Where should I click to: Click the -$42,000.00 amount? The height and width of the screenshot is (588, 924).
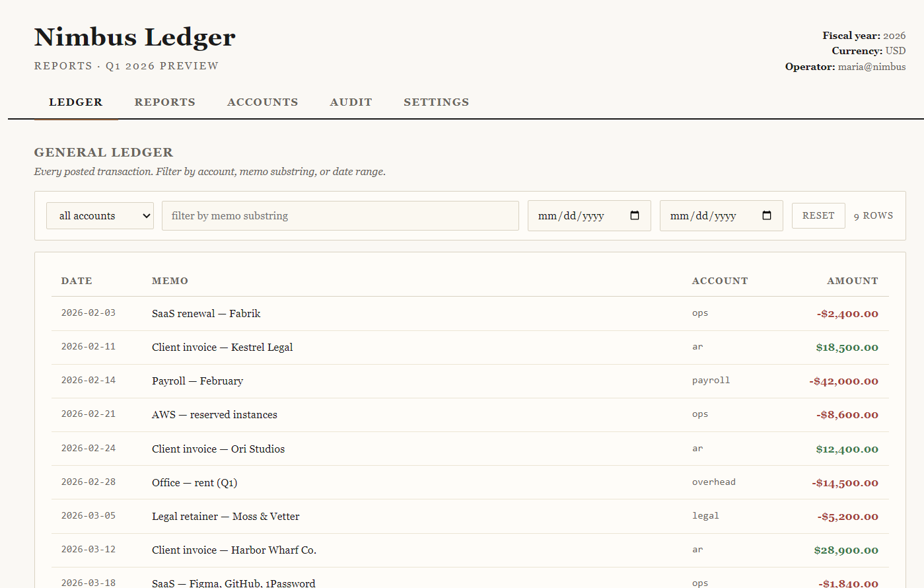(x=843, y=381)
